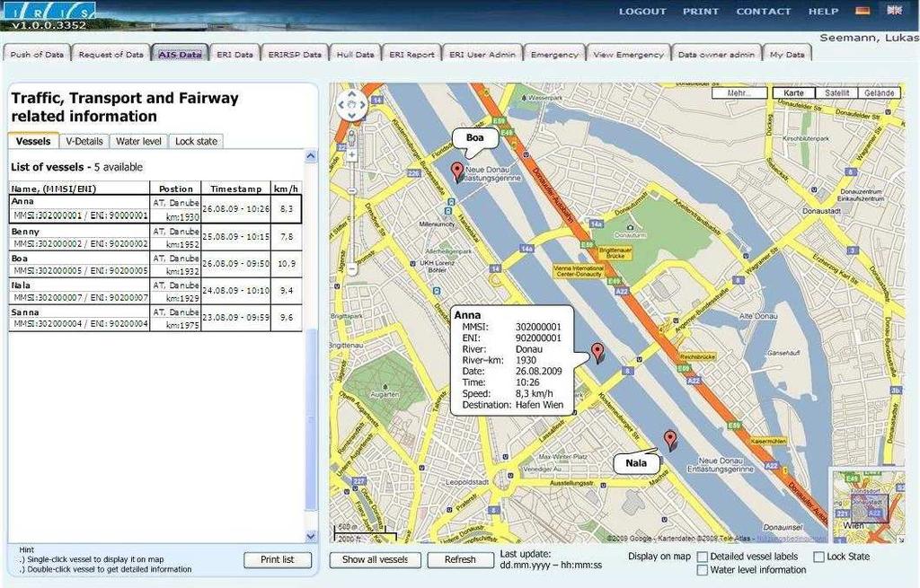Click vessel list scrollbar up arrow

pyautogui.click(x=311, y=156)
